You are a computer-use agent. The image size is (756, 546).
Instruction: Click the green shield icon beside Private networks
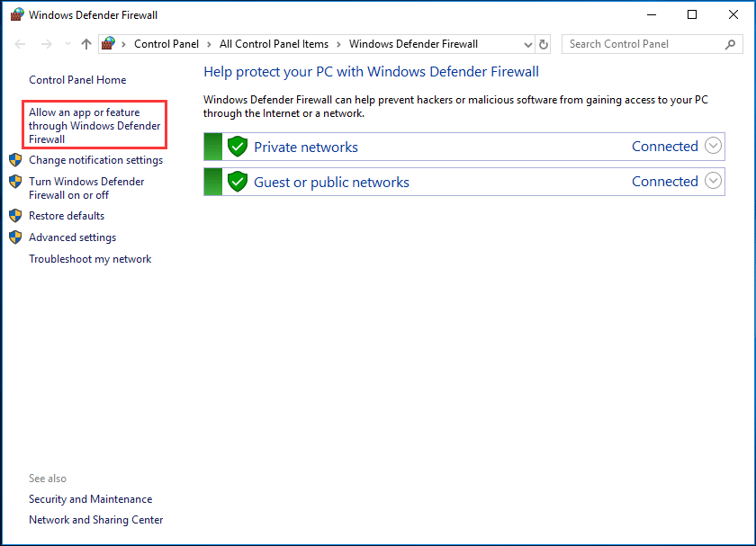(x=236, y=146)
